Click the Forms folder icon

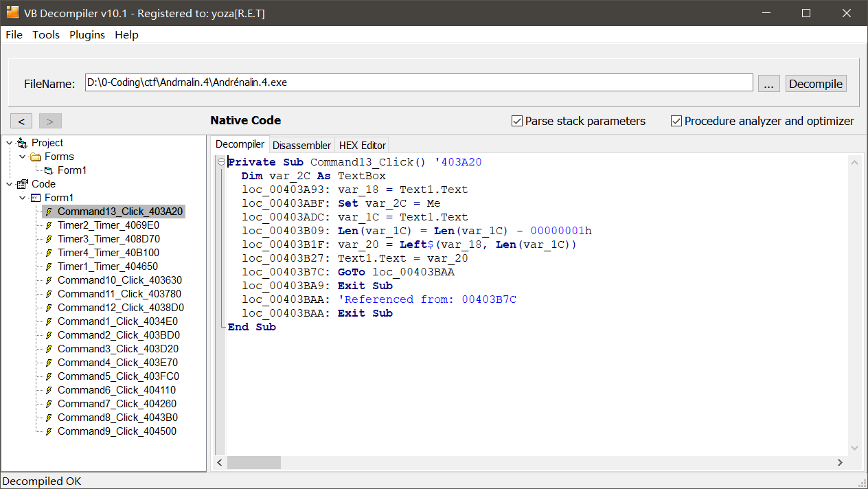[x=36, y=157]
